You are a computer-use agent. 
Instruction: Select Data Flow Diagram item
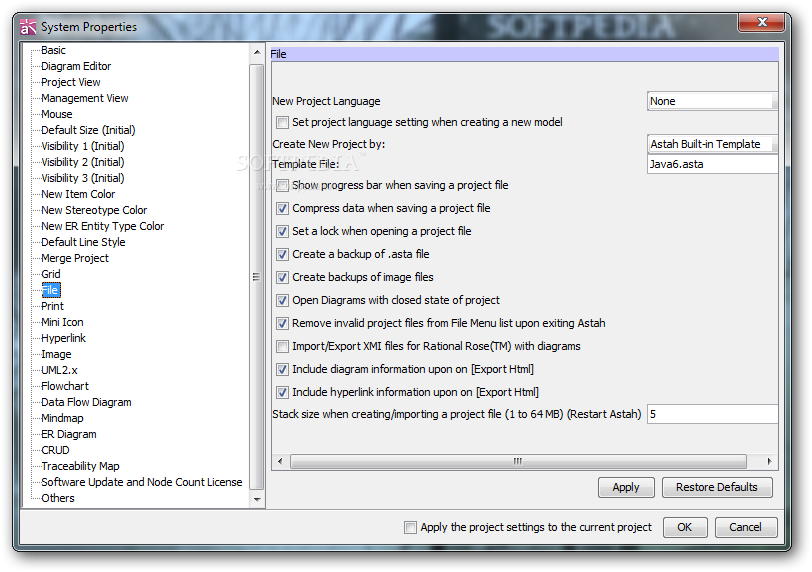point(86,402)
